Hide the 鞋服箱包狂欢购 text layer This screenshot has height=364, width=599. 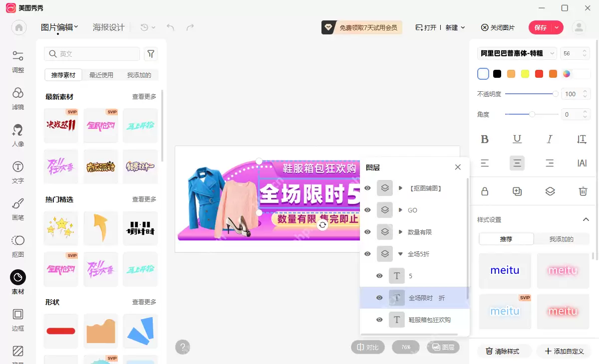tap(379, 320)
